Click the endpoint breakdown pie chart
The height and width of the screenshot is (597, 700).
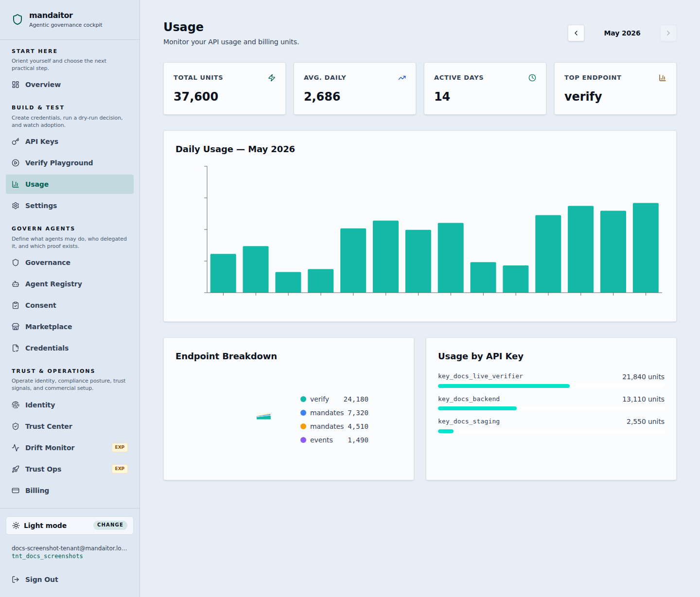tap(263, 417)
